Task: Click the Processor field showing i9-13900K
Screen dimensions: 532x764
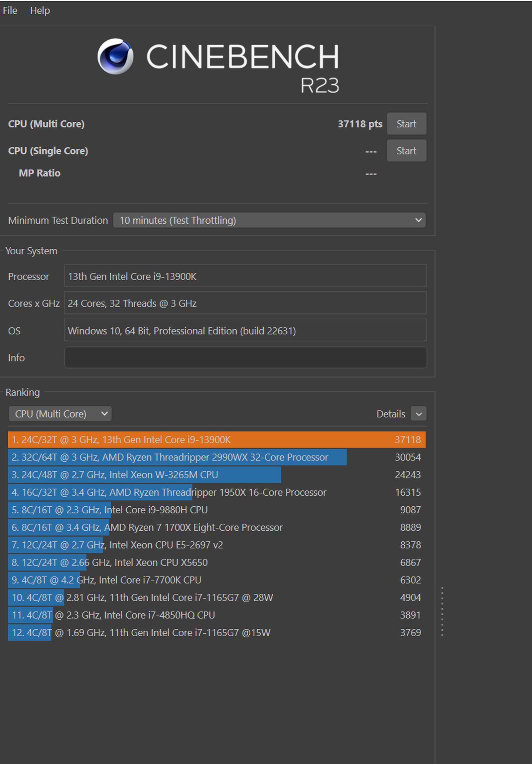Action: [x=245, y=276]
